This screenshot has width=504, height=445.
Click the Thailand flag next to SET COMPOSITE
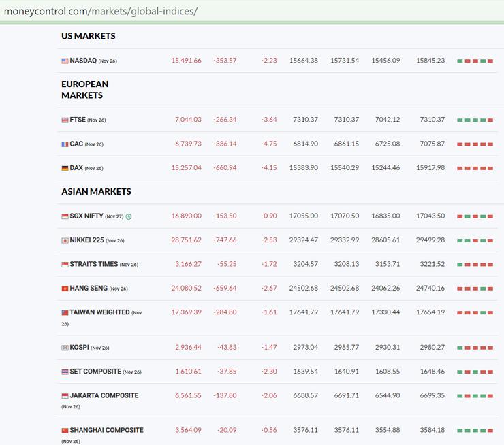tap(65, 372)
